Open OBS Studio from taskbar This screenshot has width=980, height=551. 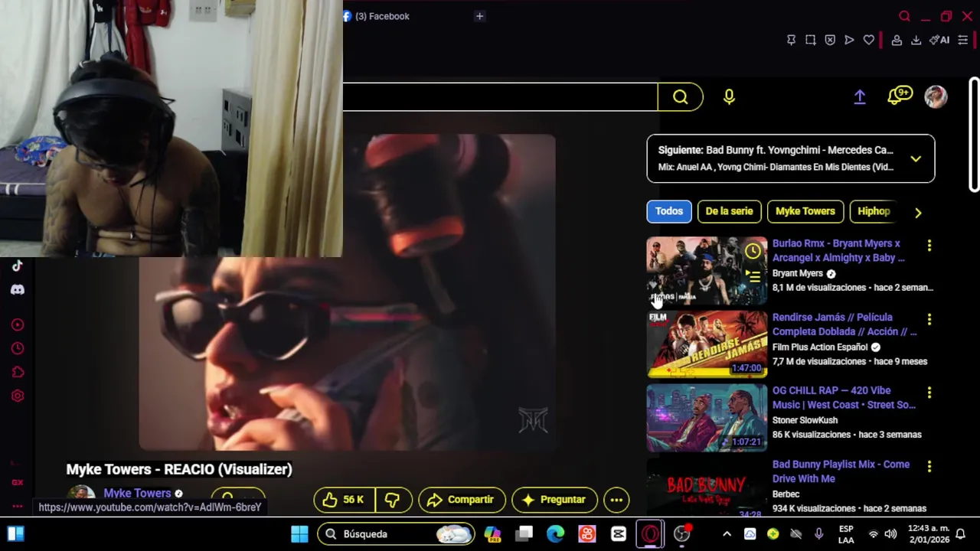tap(681, 534)
